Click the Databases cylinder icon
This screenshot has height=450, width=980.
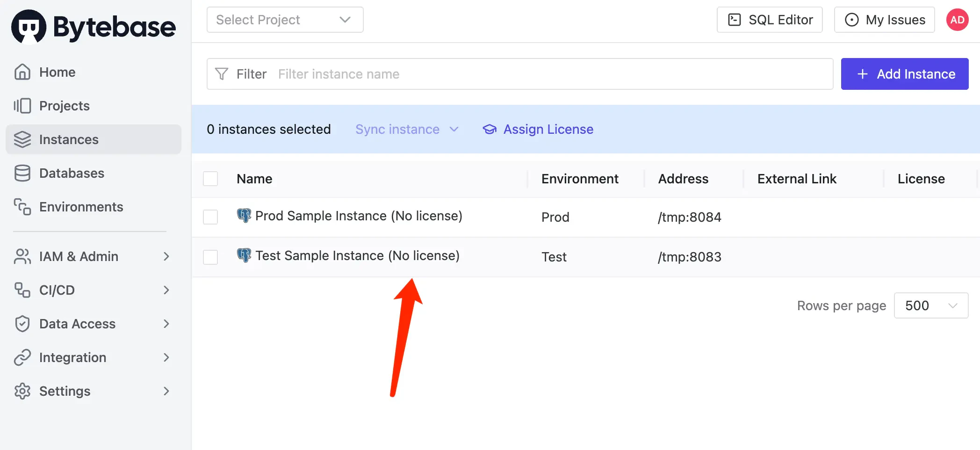[x=22, y=173]
